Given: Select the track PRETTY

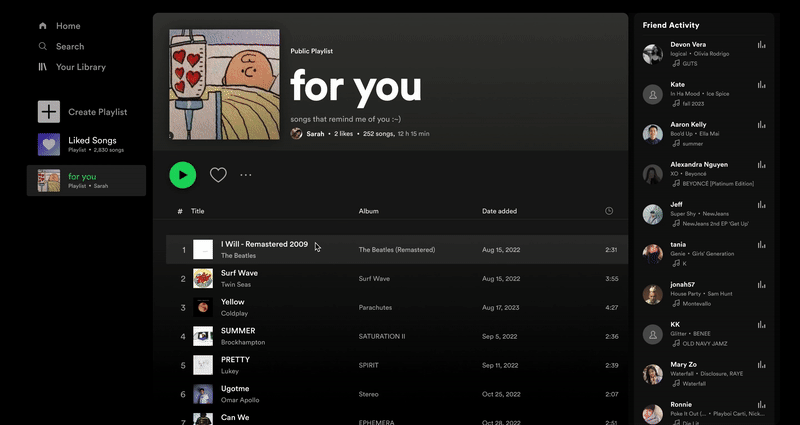Looking at the screenshot, I should [235, 360].
